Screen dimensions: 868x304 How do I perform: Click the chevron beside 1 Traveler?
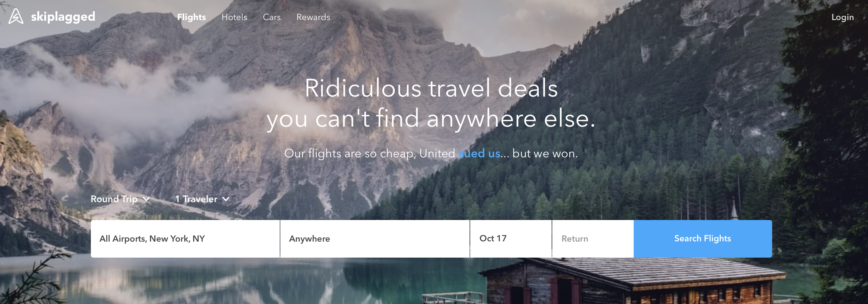(x=226, y=199)
